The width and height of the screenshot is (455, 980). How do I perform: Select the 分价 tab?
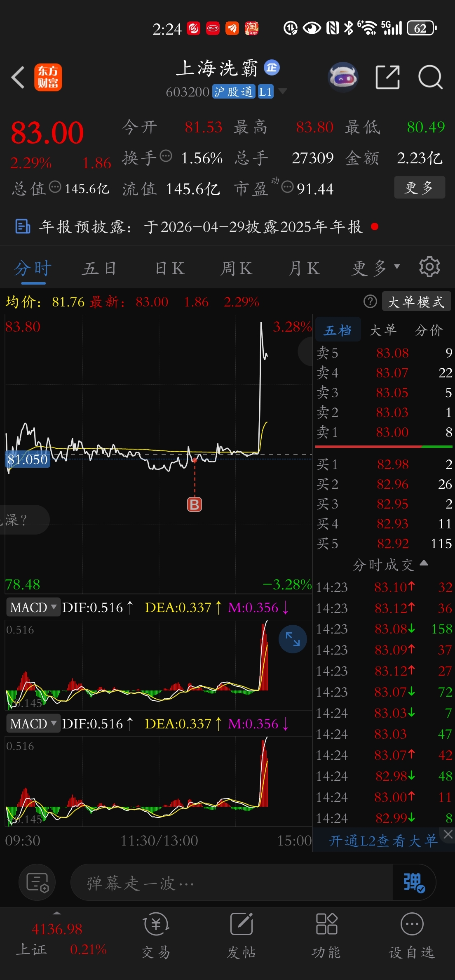(429, 330)
